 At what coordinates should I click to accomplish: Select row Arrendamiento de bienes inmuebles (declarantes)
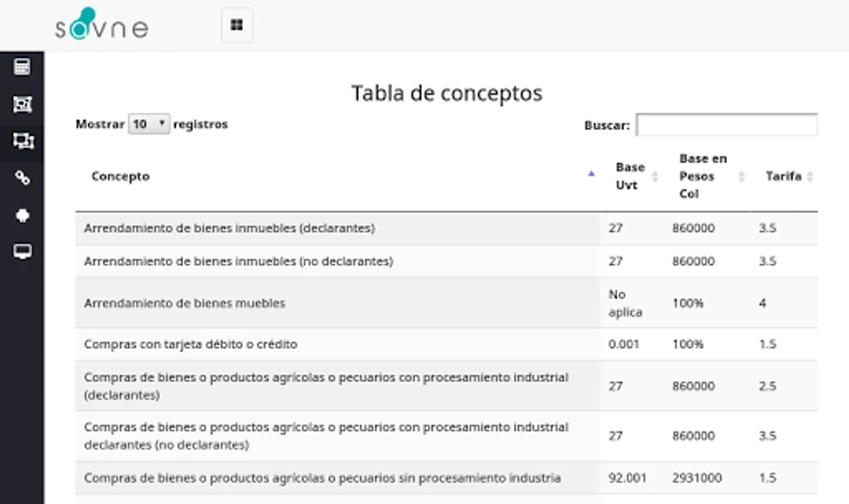pos(230,228)
